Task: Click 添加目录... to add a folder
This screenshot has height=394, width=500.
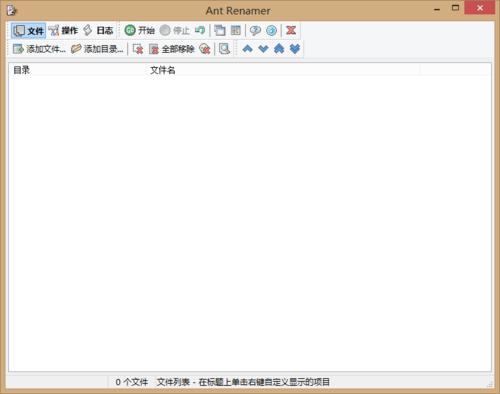Action: 97,49
